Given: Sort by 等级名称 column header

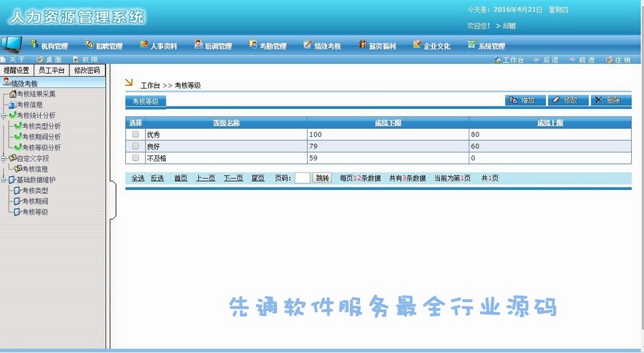Looking at the screenshot, I should click(x=226, y=123).
